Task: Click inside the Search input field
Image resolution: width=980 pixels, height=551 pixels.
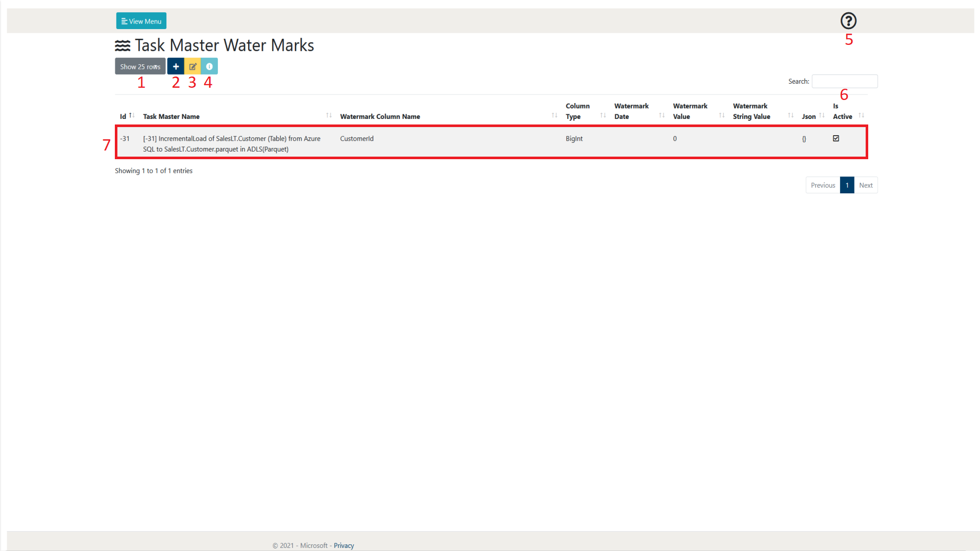Action: (845, 81)
